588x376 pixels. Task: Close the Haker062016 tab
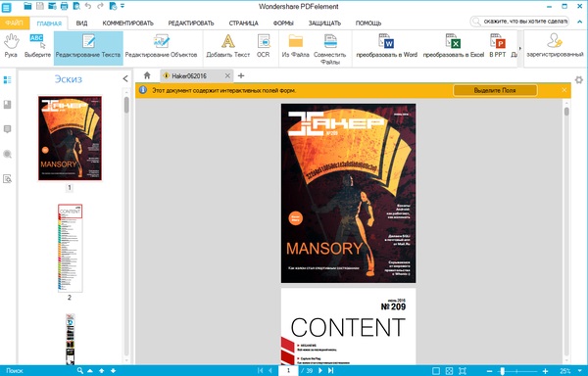(x=227, y=76)
